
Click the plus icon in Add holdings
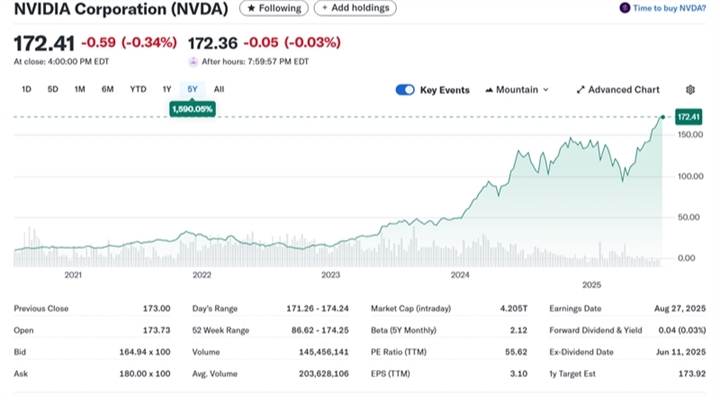point(325,8)
